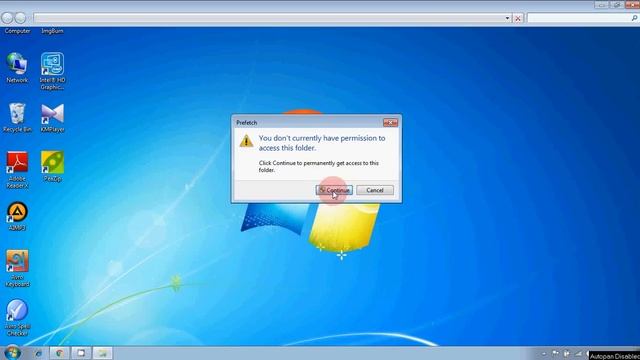This screenshot has width=640, height=360.
Task: Click the Prefetch dialog title text
Action: pos(247,122)
